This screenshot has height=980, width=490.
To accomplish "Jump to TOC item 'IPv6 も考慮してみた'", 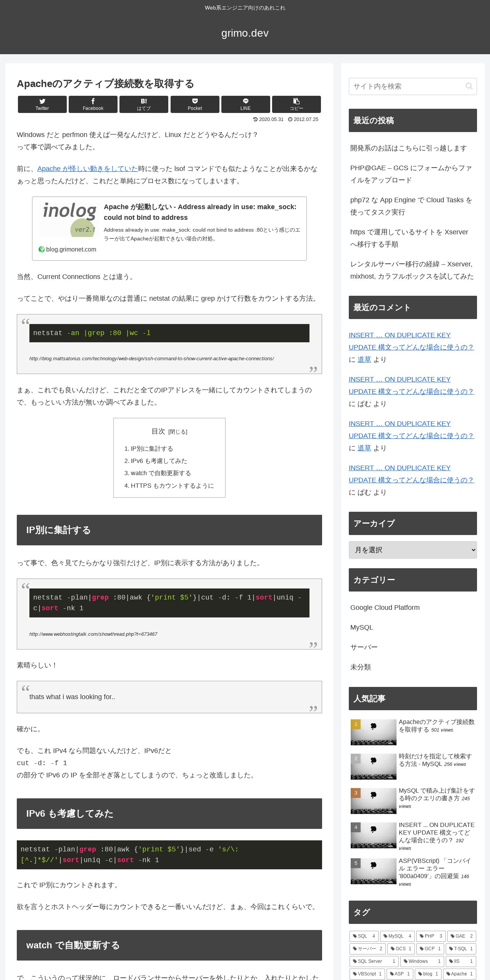I will click(x=159, y=461).
